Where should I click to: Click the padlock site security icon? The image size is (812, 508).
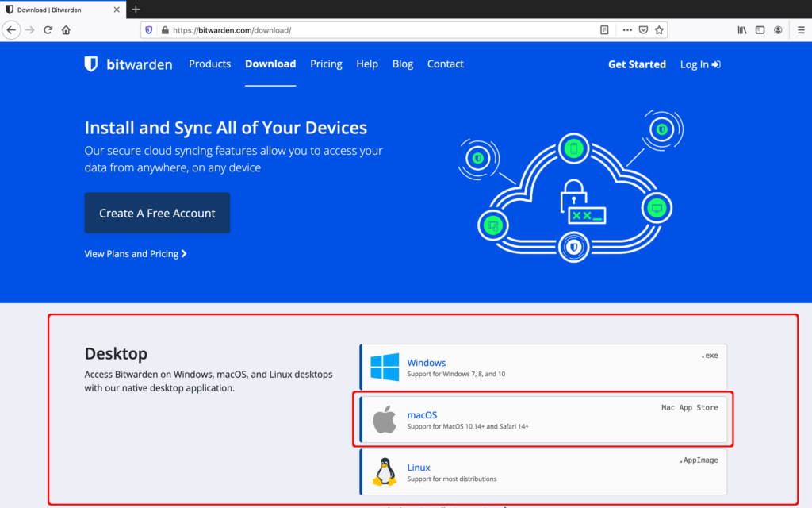[165, 30]
